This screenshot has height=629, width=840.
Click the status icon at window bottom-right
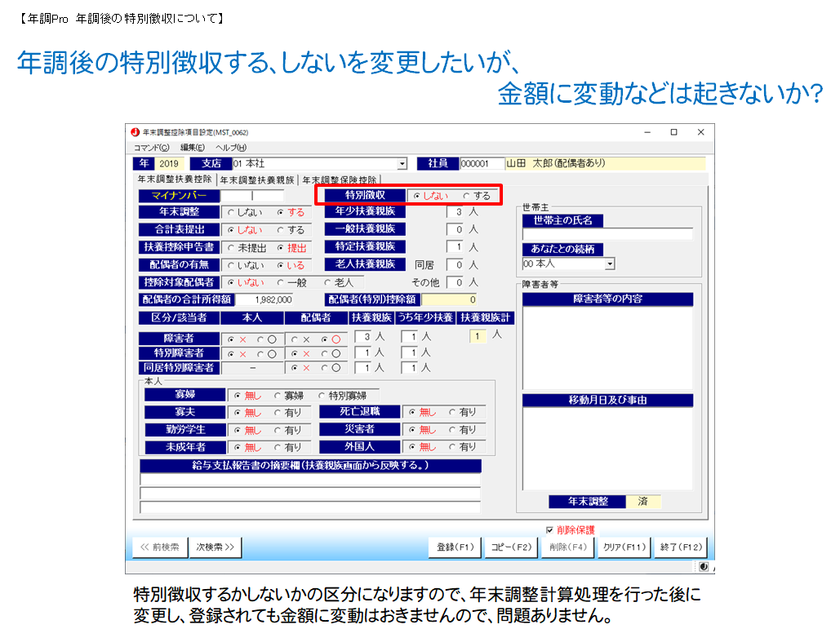coord(703,567)
